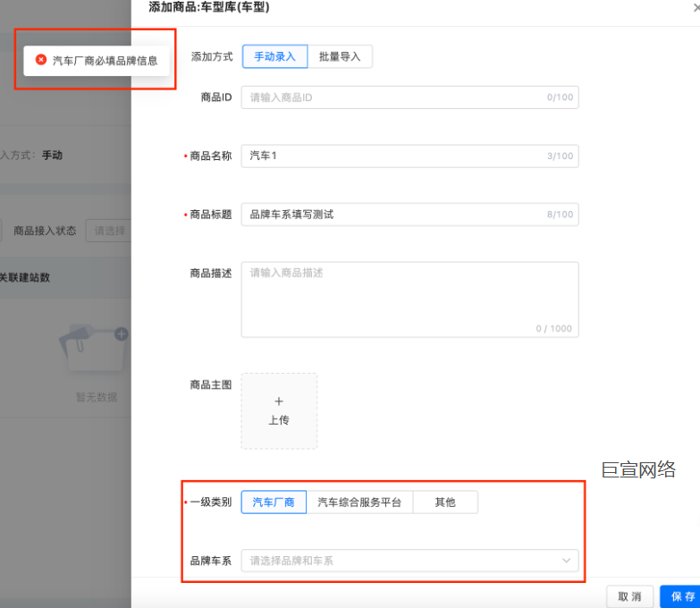Click the 商品标题 label

[x=211, y=215]
